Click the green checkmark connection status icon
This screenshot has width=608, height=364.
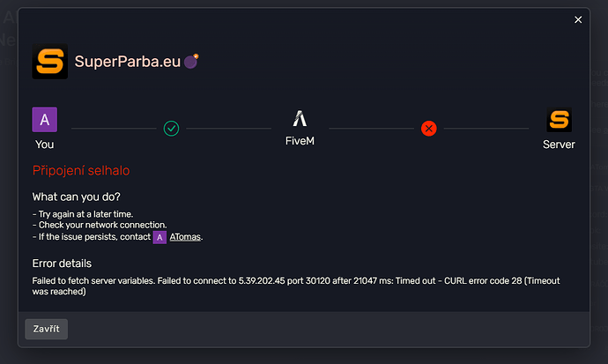(x=172, y=129)
